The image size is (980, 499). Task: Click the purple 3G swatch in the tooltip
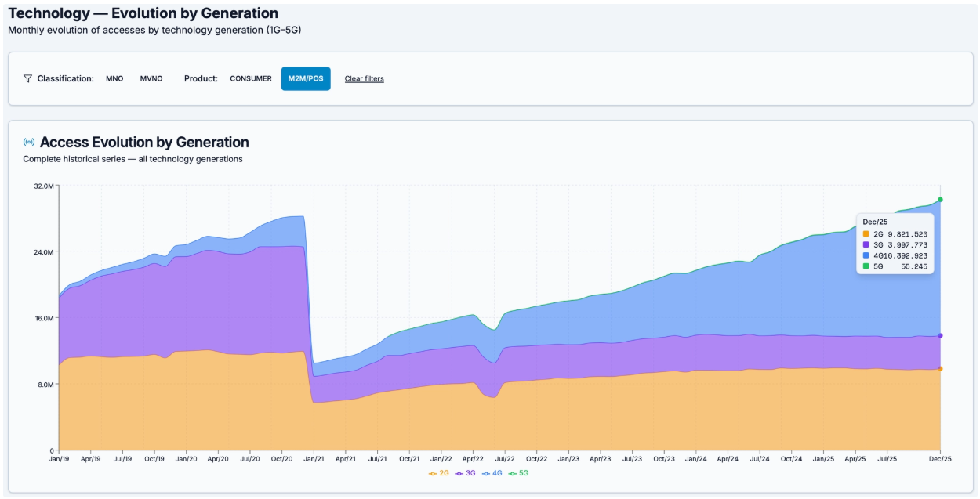click(866, 244)
